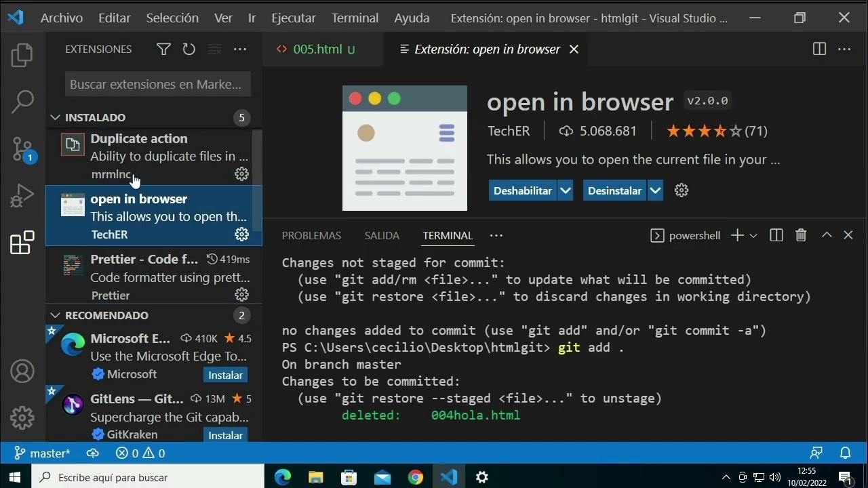
Task: Open gear menu for Duplicate action extension
Action: click(241, 174)
